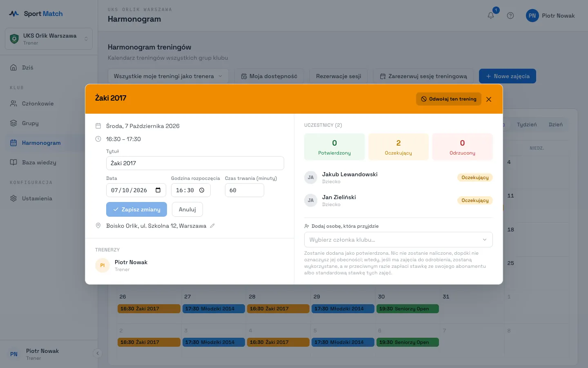The image size is (588, 368).
Task: Click Odwołaj ten trening button
Action: [449, 99]
